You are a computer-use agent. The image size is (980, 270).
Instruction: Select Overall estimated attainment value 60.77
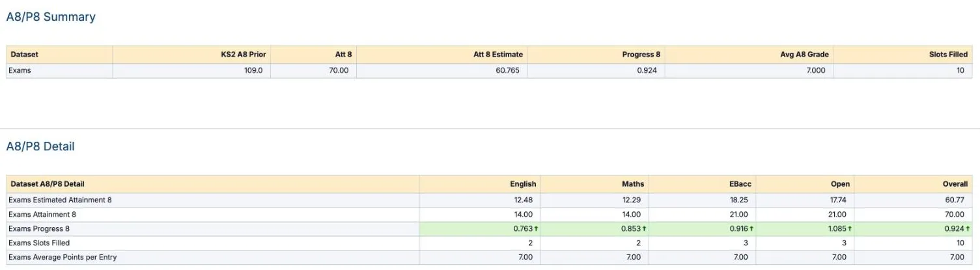click(955, 200)
